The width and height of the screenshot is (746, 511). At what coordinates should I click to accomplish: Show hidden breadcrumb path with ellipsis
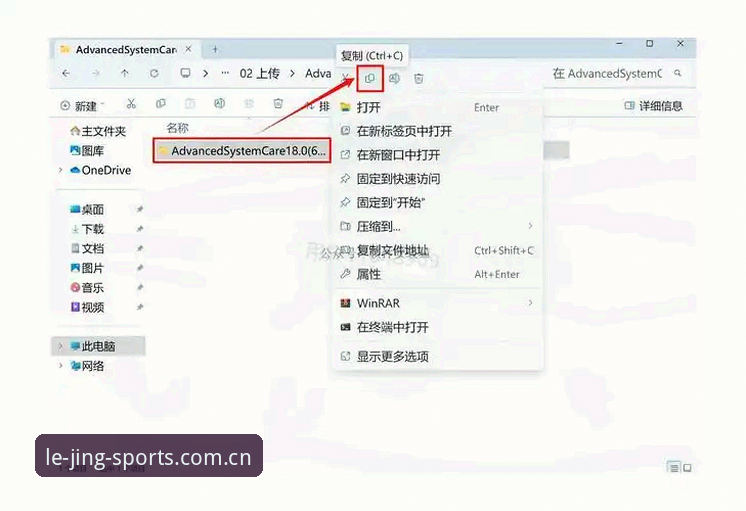click(x=226, y=73)
